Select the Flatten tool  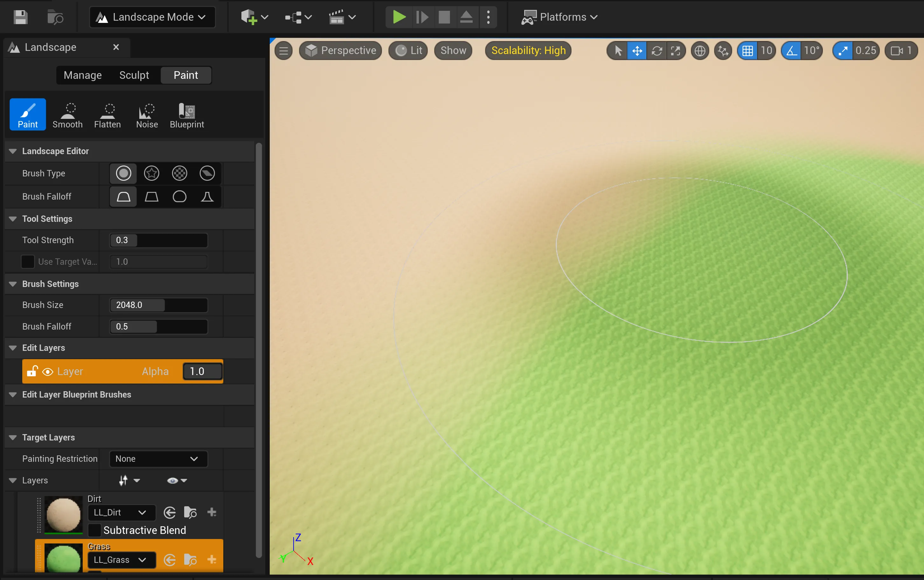point(108,115)
